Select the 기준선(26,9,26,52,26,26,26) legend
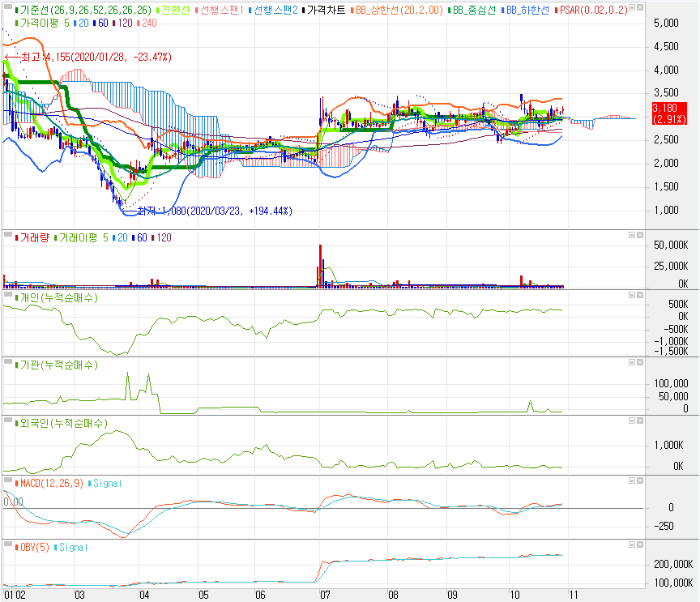700x602 pixels. [85, 11]
